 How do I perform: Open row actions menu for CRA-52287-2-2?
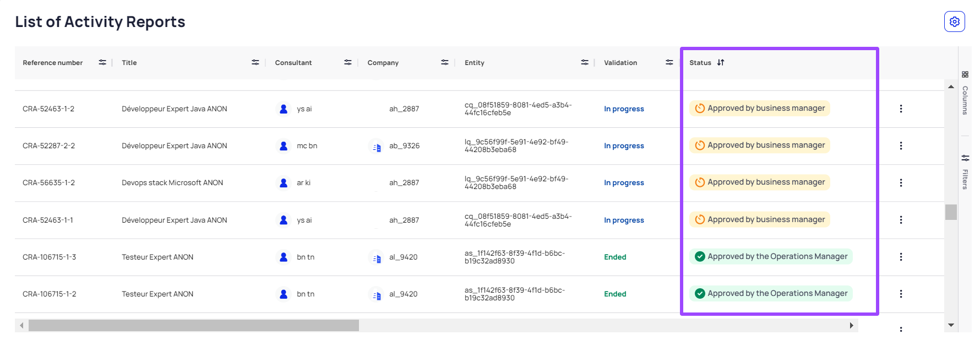(x=901, y=145)
